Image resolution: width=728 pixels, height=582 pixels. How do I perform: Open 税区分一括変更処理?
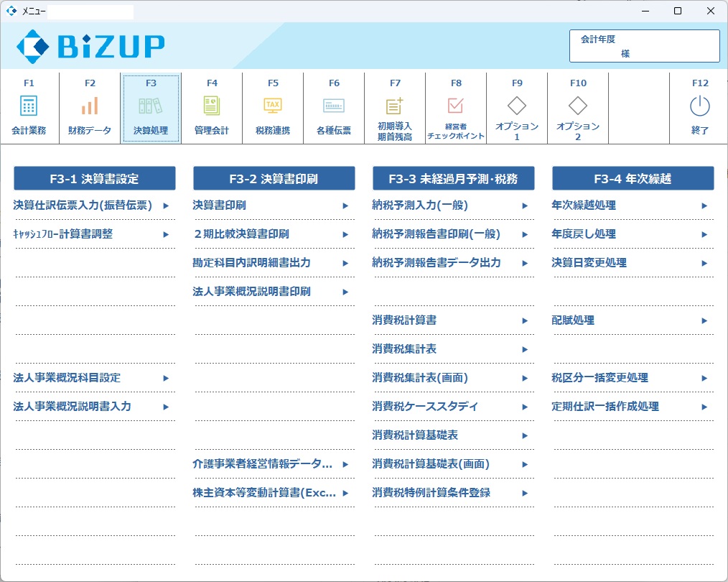[x=599, y=378]
